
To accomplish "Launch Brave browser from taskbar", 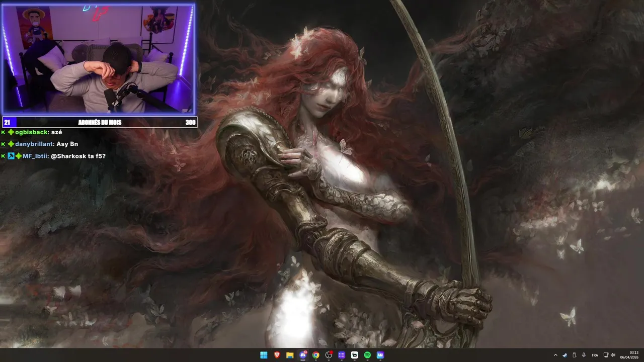I will (x=277, y=355).
